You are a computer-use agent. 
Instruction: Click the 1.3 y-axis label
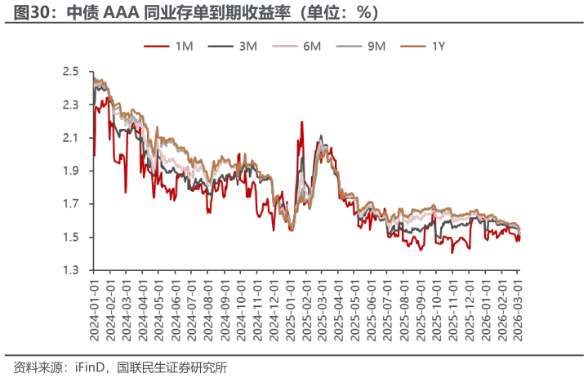tap(70, 270)
